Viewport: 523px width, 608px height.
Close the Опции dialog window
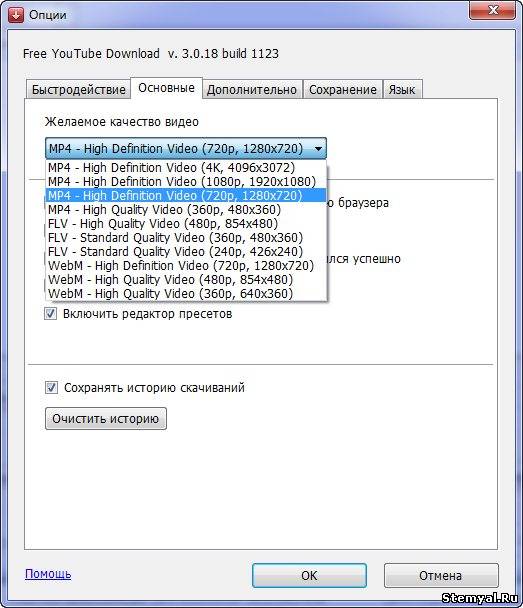[492, 10]
